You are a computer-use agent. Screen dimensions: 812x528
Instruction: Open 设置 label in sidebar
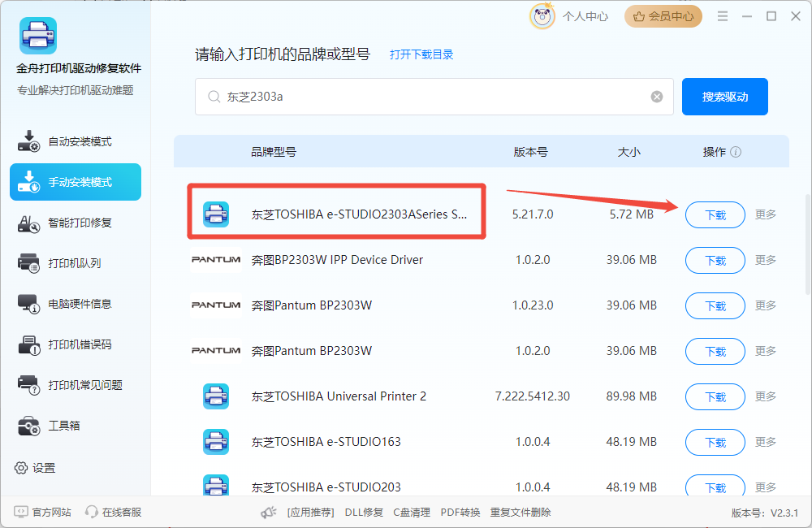tap(44, 468)
